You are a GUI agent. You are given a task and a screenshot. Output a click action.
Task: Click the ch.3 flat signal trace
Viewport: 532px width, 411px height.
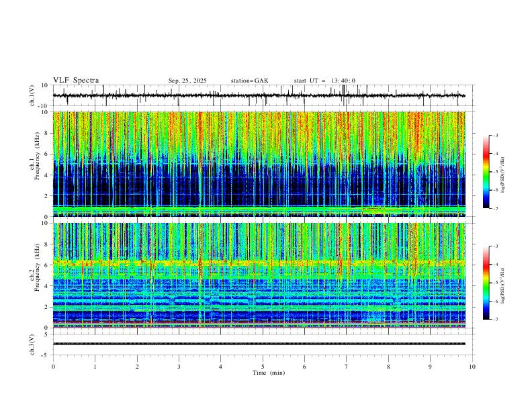click(259, 344)
